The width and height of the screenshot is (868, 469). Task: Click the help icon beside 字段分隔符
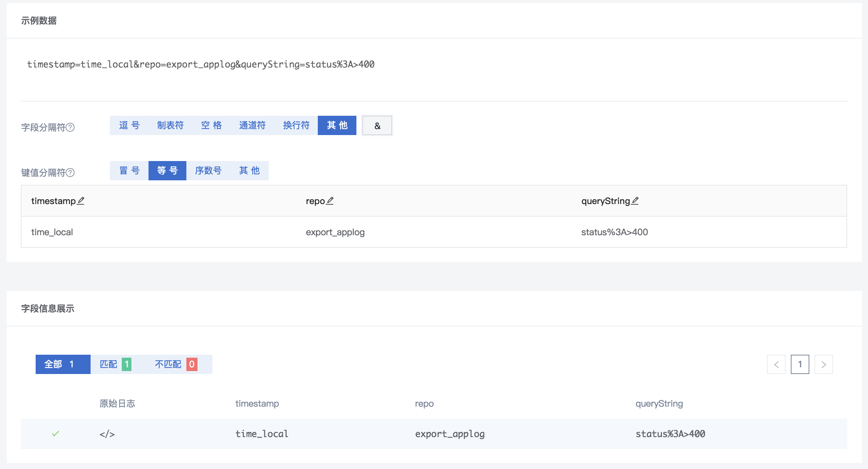[x=70, y=127]
